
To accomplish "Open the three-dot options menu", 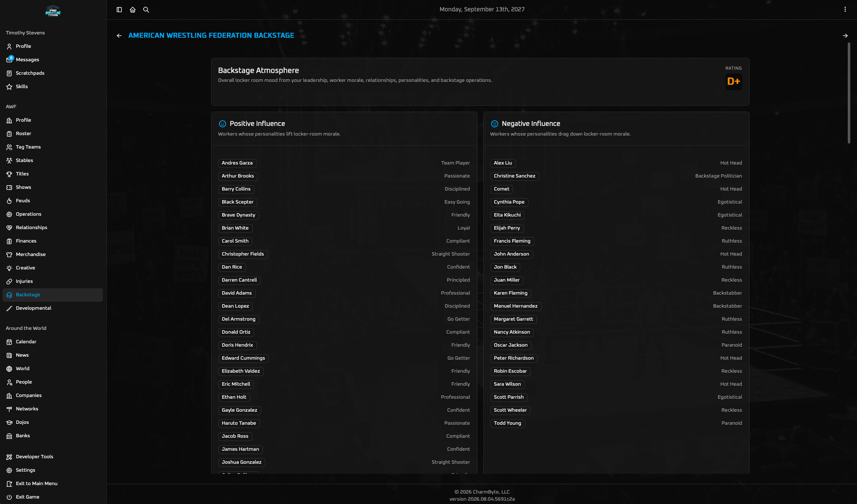I will tap(845, 9).
